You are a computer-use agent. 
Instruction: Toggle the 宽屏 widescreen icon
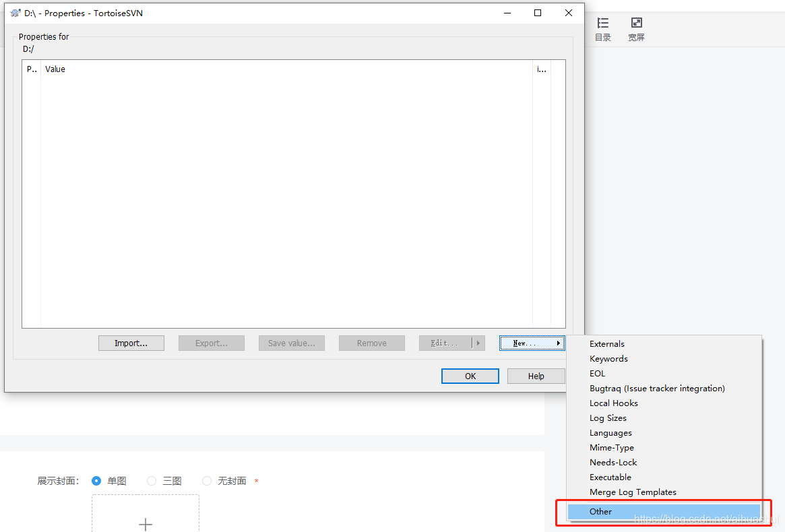click(636, 30)
